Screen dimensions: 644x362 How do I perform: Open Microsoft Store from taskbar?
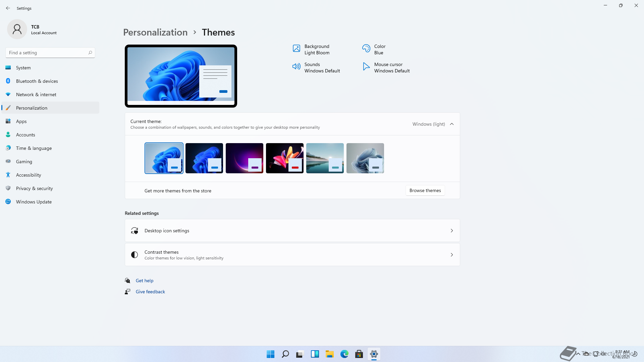359,354
